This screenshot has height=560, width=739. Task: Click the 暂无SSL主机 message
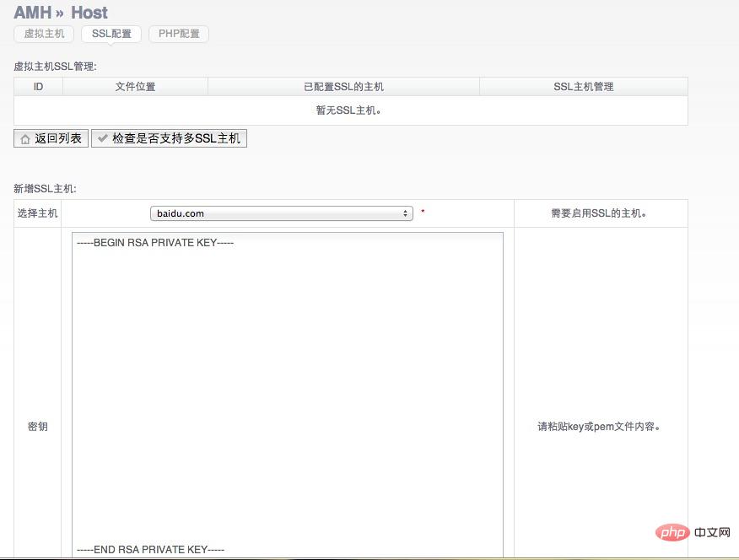348,110
